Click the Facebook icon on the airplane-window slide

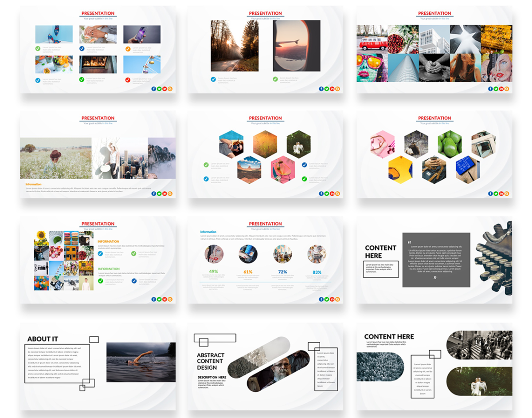[x=321, y=88]
